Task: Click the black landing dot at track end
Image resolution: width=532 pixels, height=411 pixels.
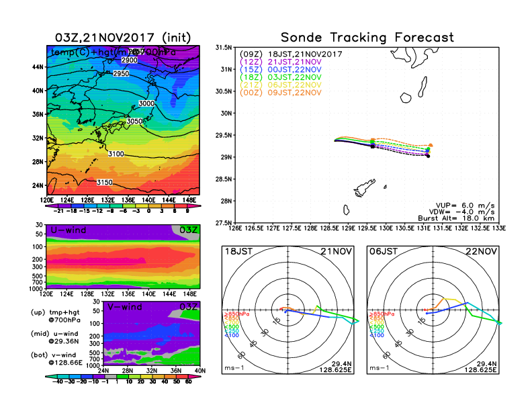Action: point(428,156)
